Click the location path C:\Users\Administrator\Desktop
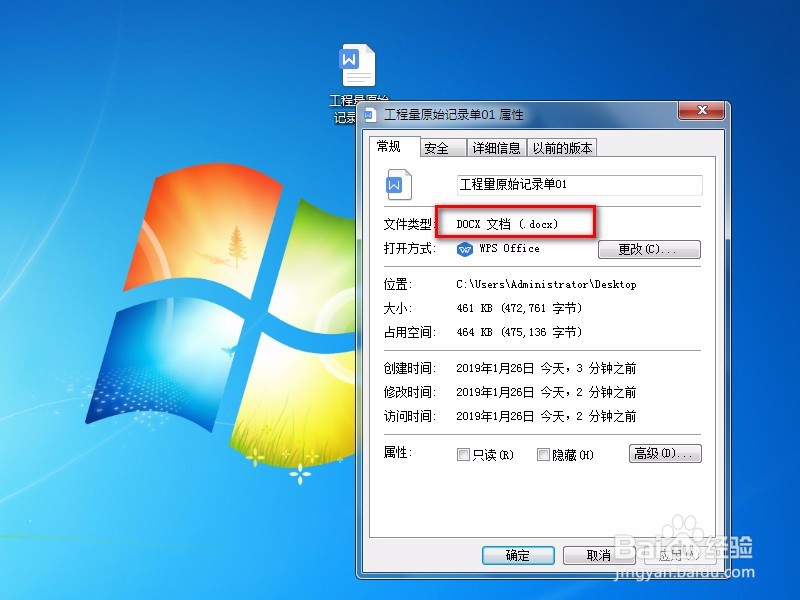Viewport: 800px width, 600px height. (546, 284)
